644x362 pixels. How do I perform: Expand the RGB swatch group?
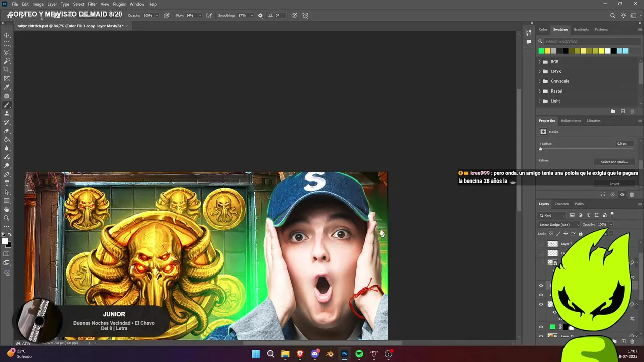(x=540, y=62)
